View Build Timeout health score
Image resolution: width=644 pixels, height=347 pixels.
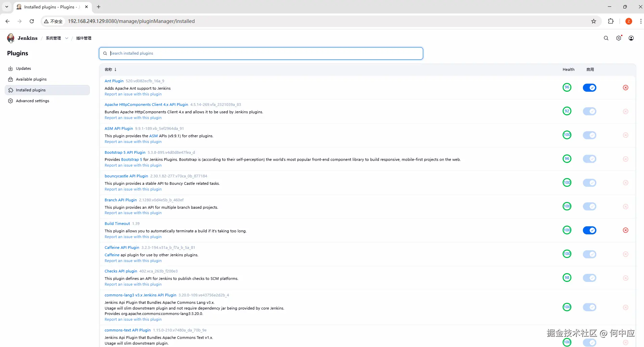[x=567, y=230]
